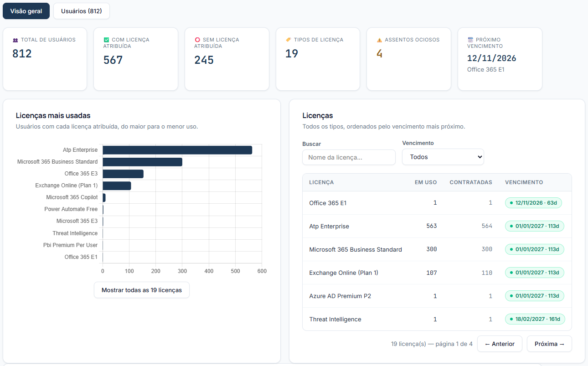Screen dimensions: 588x366
Task: Click Office 365 E1 under the next expiry date
Action: 486,70
